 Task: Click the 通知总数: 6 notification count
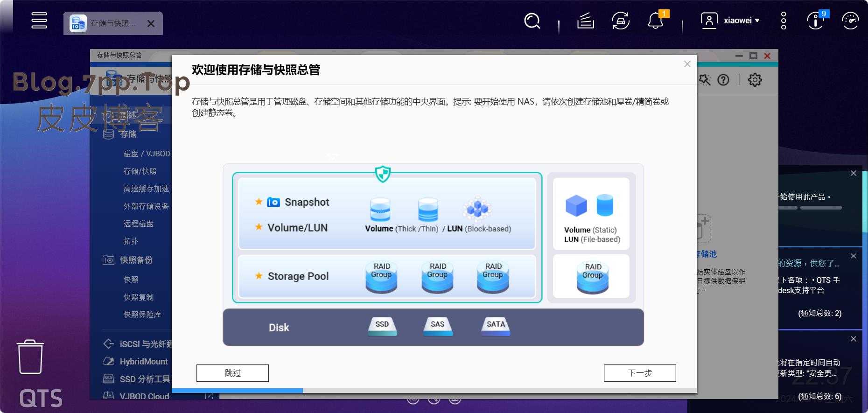[820, 396]
